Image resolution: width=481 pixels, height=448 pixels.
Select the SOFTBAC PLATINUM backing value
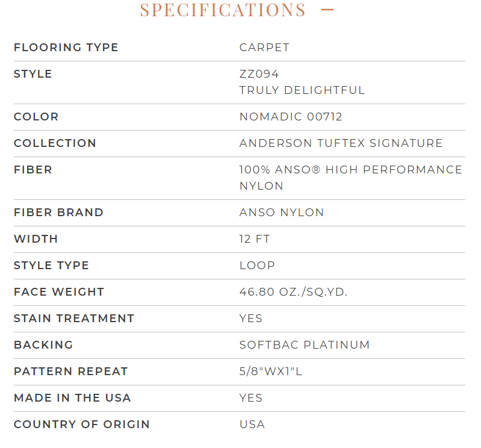coord(305,345)
